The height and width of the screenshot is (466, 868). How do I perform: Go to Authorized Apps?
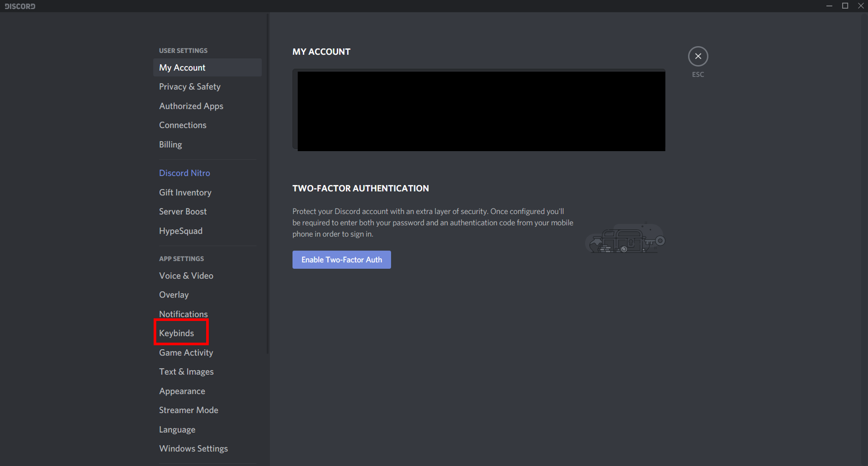pyautogui.click(x=207, y=106)
